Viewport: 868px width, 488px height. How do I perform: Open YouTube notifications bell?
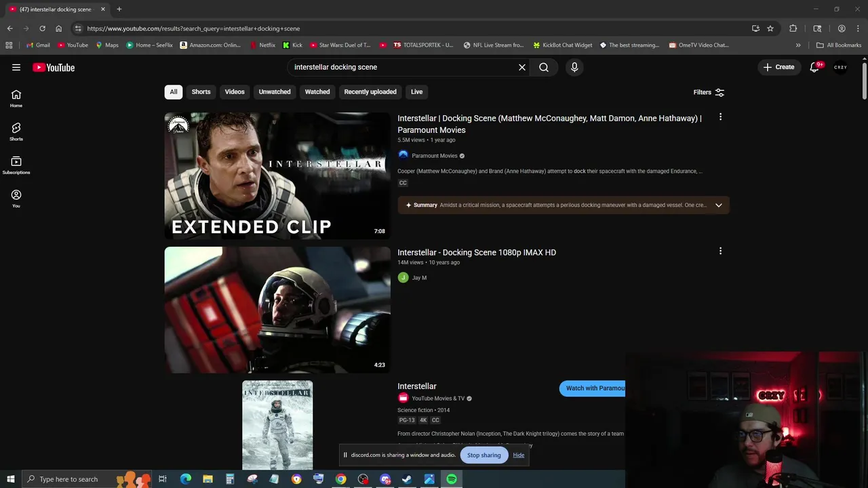pyautogui.click(x=814, y=67)
